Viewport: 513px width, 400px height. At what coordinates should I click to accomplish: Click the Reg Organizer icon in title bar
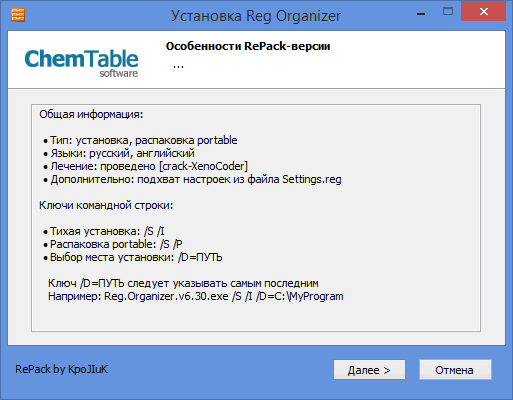point(18,15)
